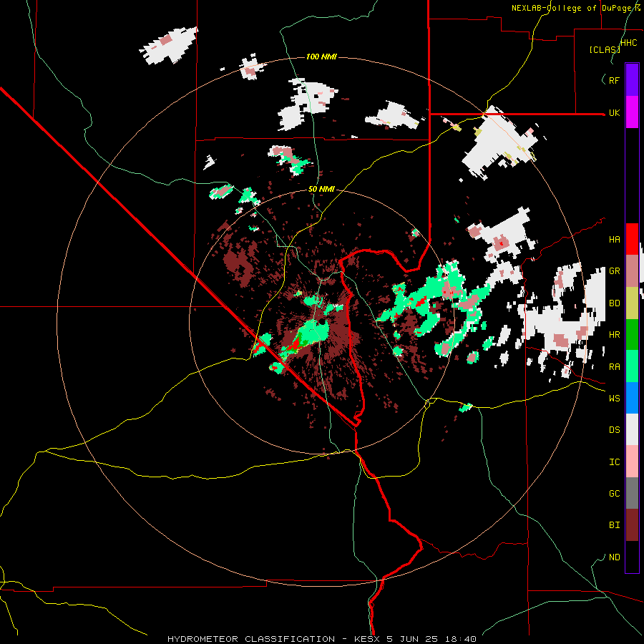
Task: Click the yellow BD big drops swatch
Action: (632, 303)
